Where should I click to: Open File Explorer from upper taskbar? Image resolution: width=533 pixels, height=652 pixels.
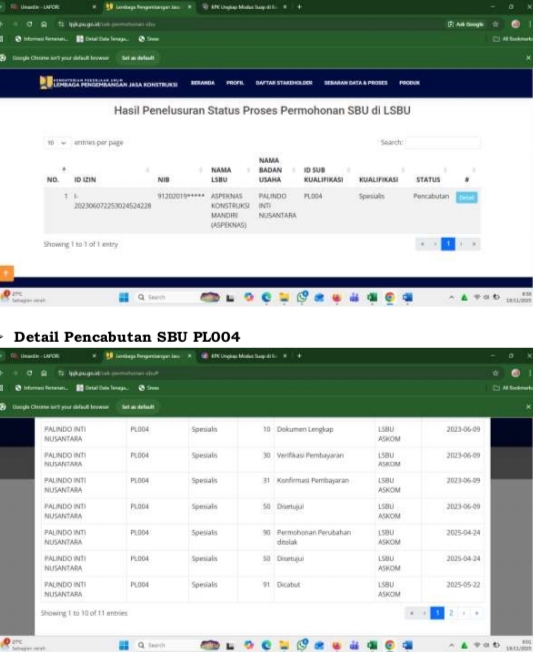coord(284,297)
